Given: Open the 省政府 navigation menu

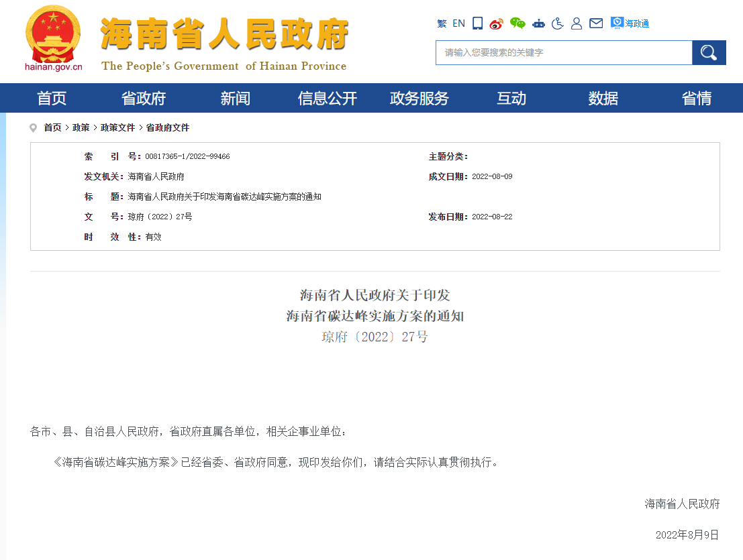Looking at the screenshot, I should point(143,99).
